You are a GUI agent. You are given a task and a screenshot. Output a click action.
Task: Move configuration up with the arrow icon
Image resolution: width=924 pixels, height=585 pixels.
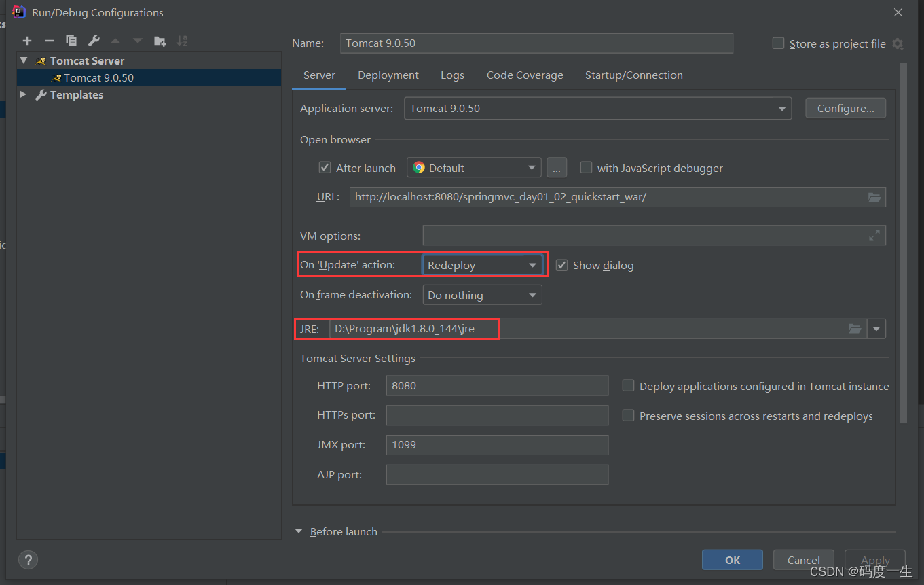click(115, 41)
